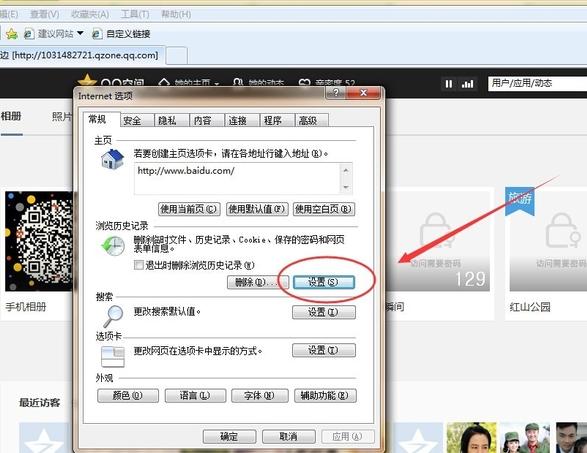Click the tabs section window icon
Image resolution: width=587 pixels, height=453 pixels.
tap(113, 356)
